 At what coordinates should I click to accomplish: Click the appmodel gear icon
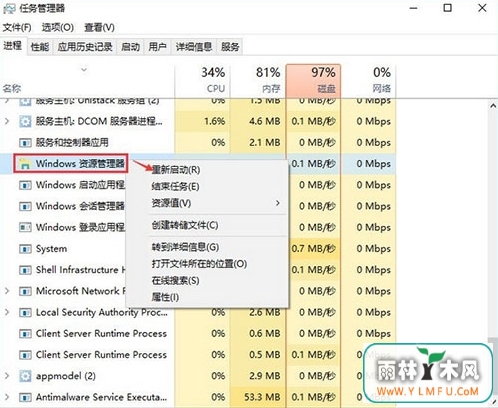pos(25,376)
